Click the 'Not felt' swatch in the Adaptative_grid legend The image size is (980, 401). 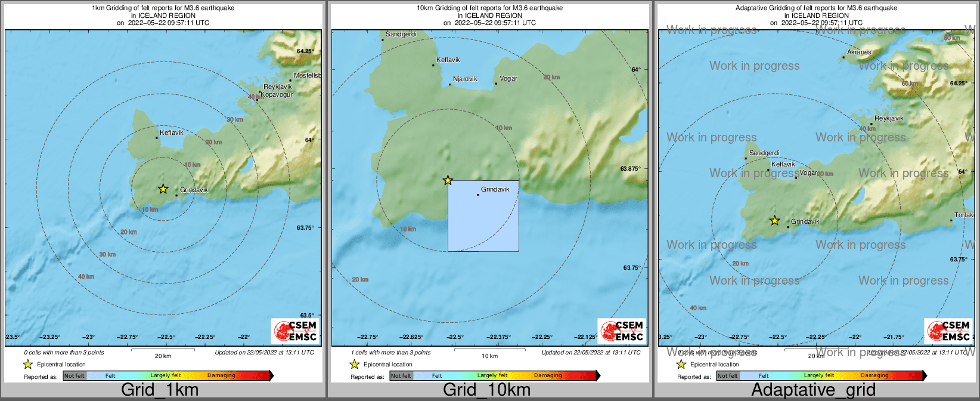pyautogui.click(x=728, y=376)
